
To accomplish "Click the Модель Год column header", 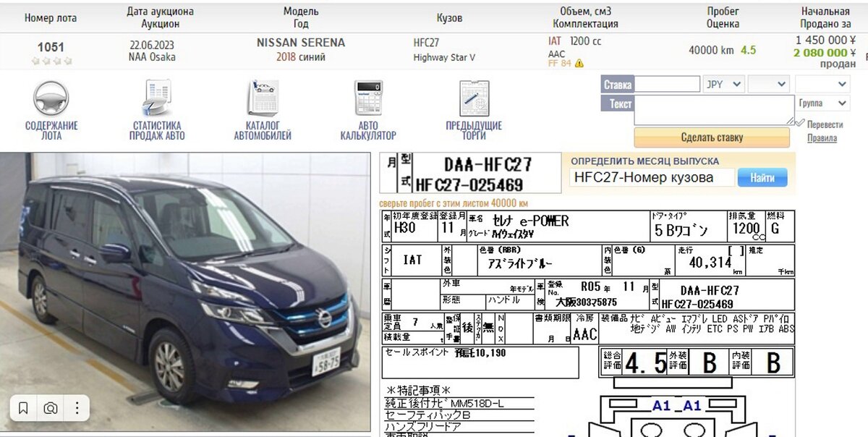I will 301,17.
